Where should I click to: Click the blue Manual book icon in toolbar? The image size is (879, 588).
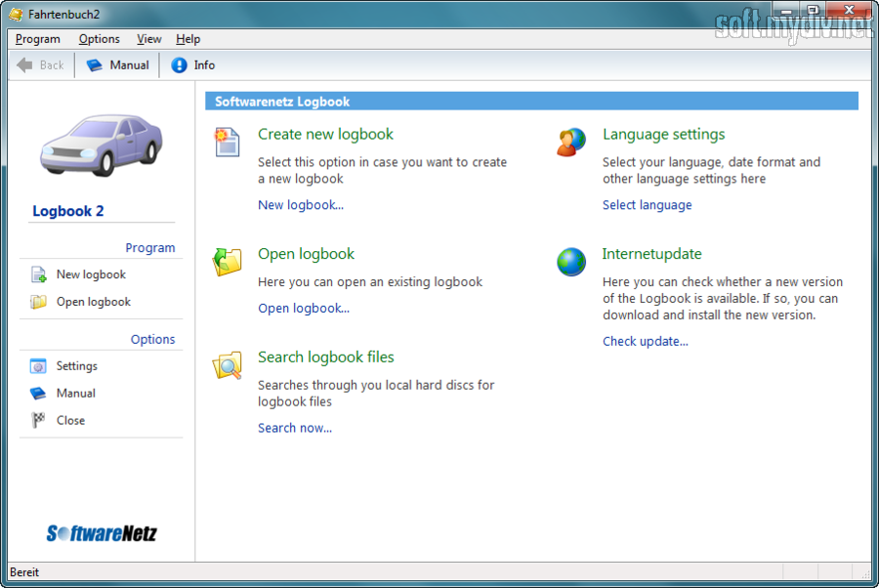coord(94,65)
